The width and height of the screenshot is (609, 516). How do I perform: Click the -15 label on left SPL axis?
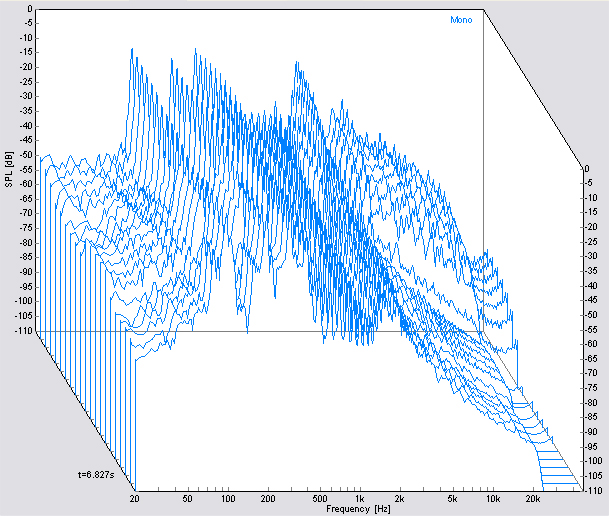tap(26, 52)
